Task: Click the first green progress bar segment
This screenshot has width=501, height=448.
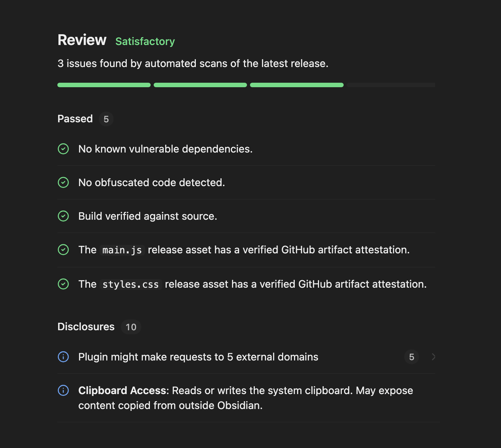Action: [x=104, y=85]
